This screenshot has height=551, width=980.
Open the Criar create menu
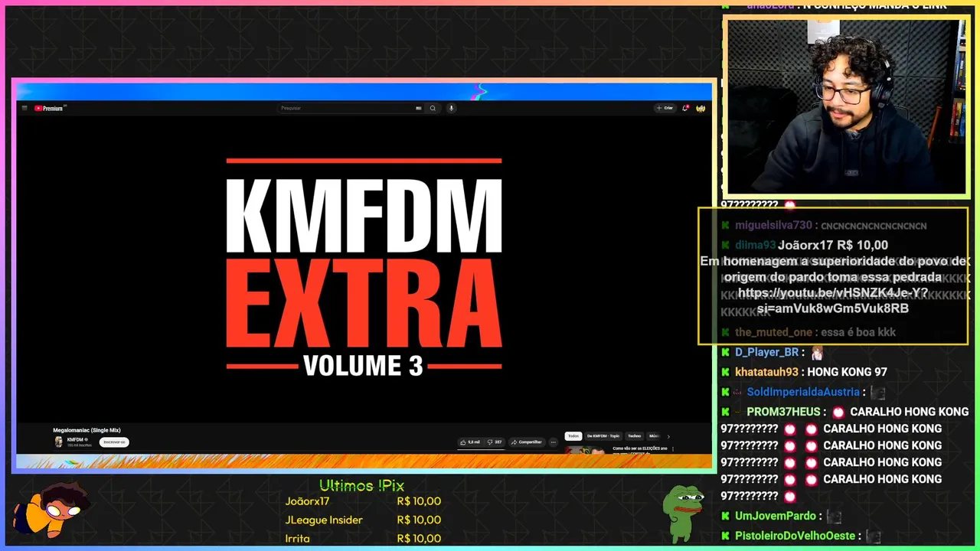pyautogui.click(x=665, y=108)
